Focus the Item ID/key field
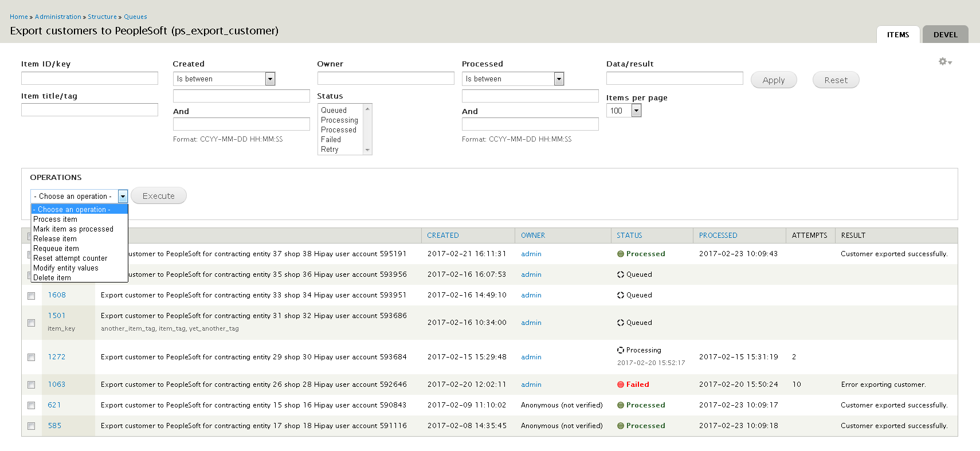 89,78
